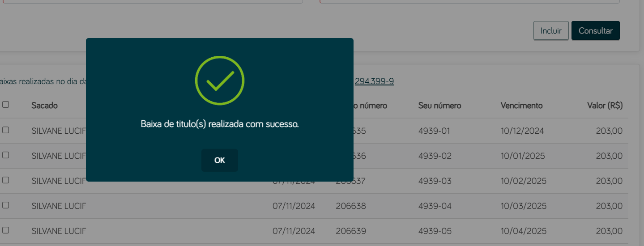Click the Incluir button
The image size is (644, 246).
tap(551, 30)
